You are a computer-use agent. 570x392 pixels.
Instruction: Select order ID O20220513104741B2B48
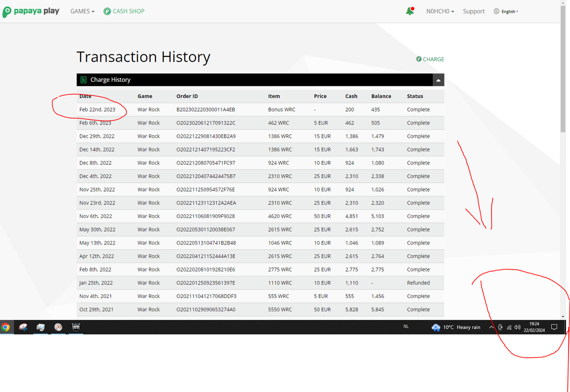[206, 243]
